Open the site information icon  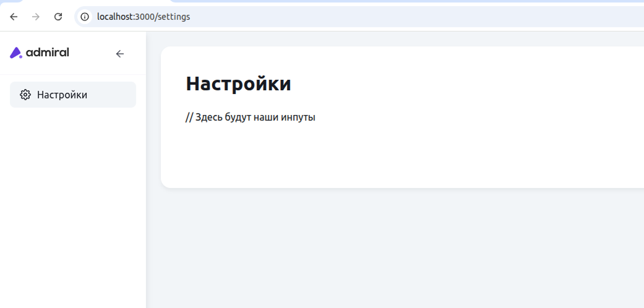(x=85, y=17)
